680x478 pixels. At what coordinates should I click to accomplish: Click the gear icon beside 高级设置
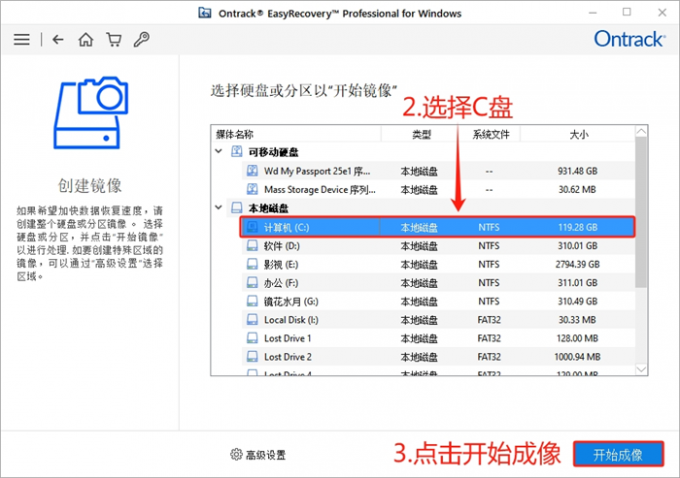(x=236, y=454)
